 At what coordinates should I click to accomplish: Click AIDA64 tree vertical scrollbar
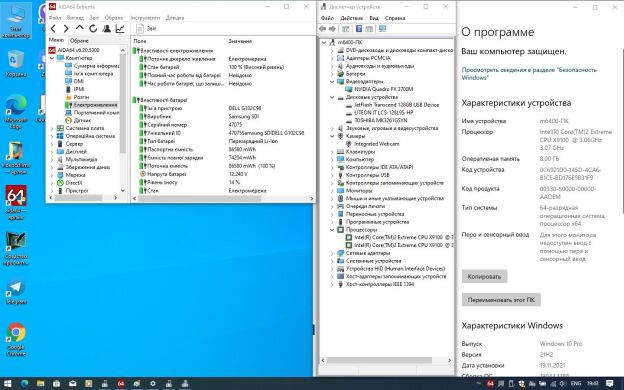[x=123, y=103]
